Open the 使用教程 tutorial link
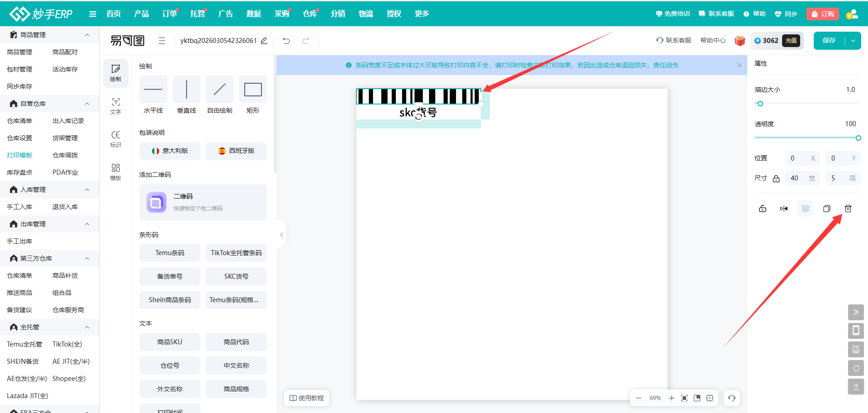This screenshot has width=868, height=413. [x=307, y=398]
